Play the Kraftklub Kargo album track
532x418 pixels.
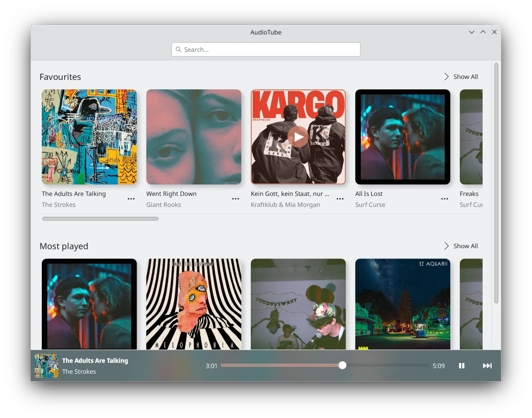(x=298, y=137)
